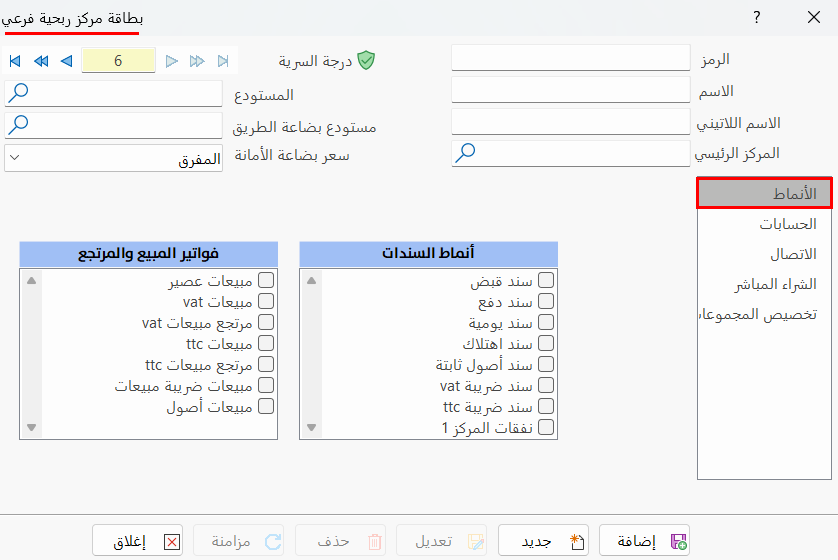Click the record number field showing 6
This screenshot has width=838, height=560.
118,60
